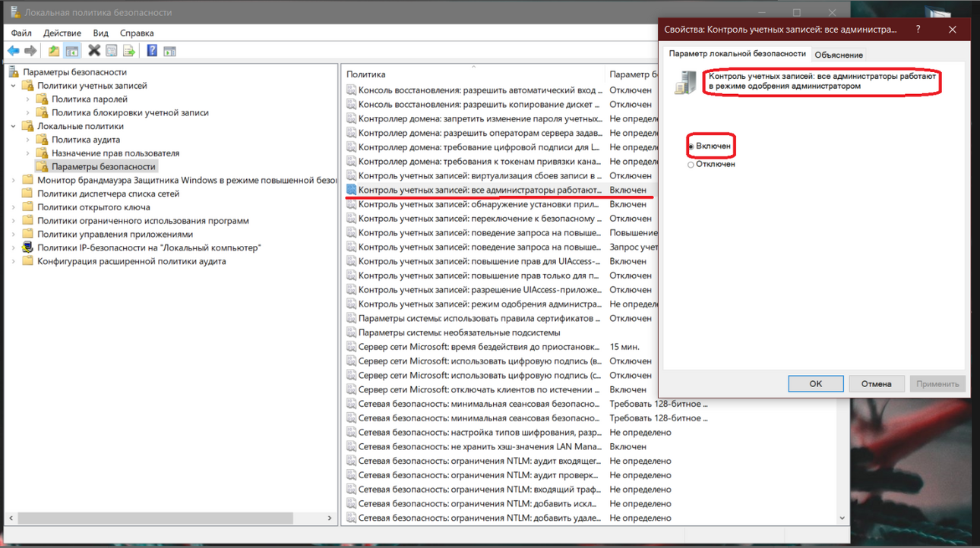The height and width of the screenshot is (548, 980).
Task: Expand the Политика паролей node
Action: 28,99
